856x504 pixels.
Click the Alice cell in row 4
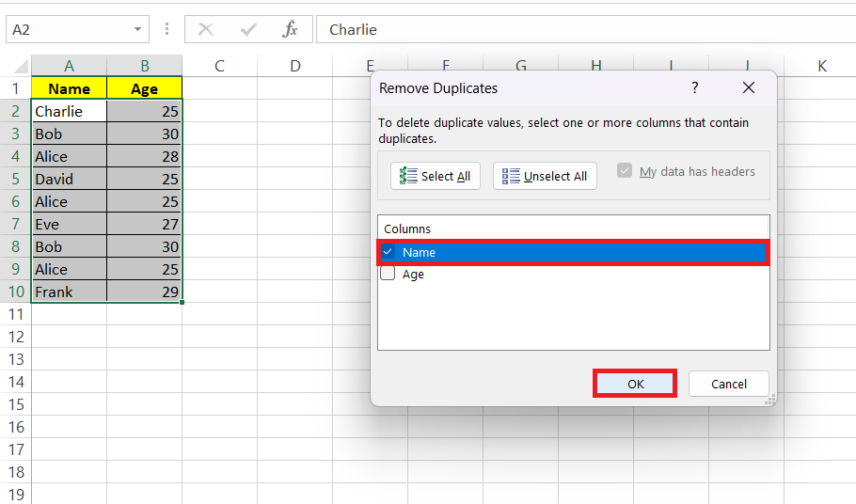coord(69,156)
